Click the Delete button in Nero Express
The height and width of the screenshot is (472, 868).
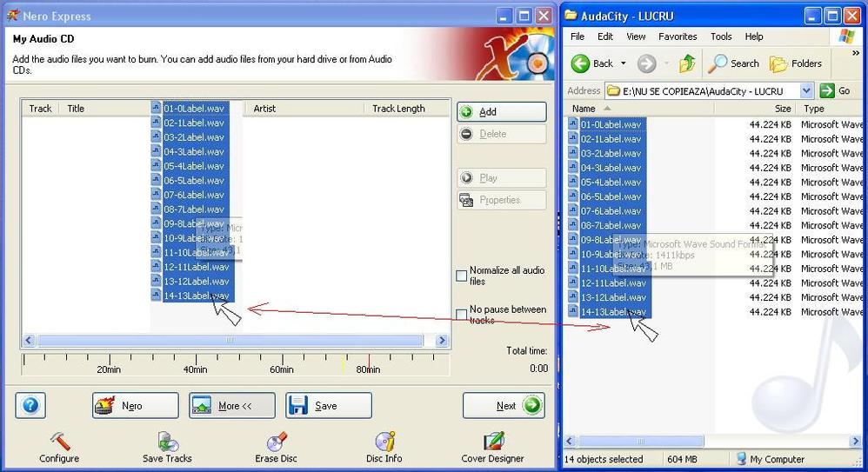(501, 134)
